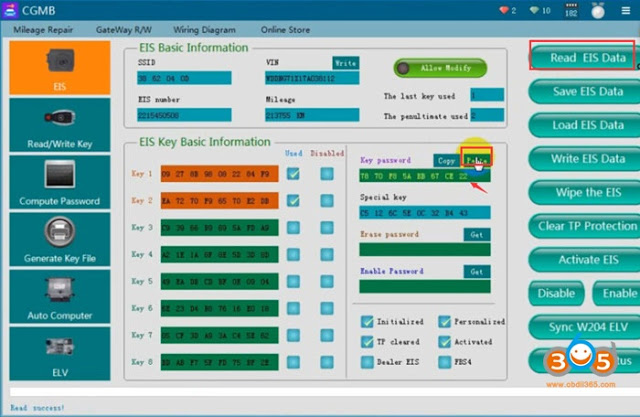Open the EIS module icon
The width and height of the screenshot is (640, 417).
60,68
